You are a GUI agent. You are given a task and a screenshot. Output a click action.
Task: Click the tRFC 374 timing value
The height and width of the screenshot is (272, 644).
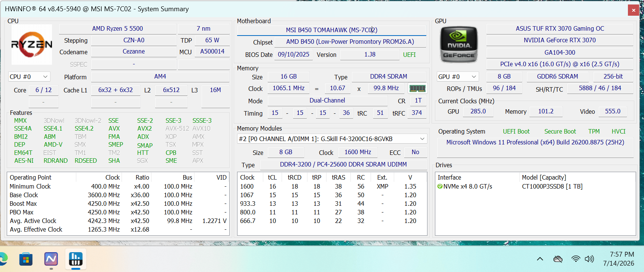pos(417,113)
